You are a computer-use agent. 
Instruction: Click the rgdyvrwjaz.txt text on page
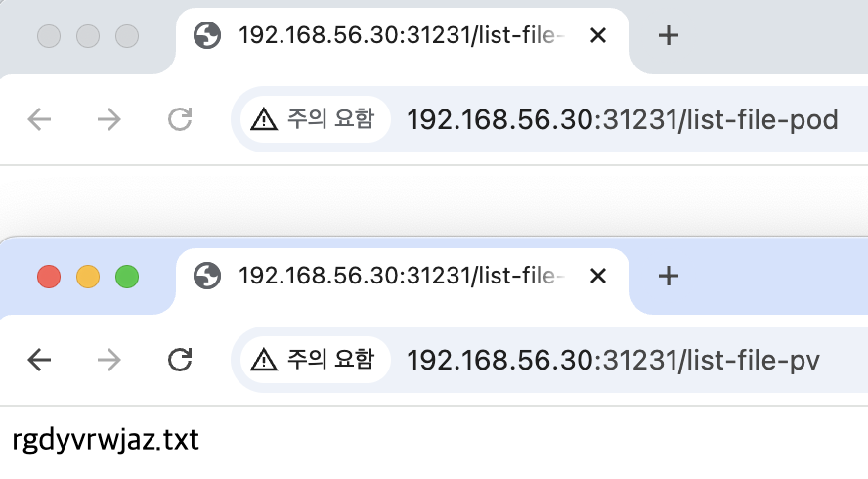click(x=106, y=440)
